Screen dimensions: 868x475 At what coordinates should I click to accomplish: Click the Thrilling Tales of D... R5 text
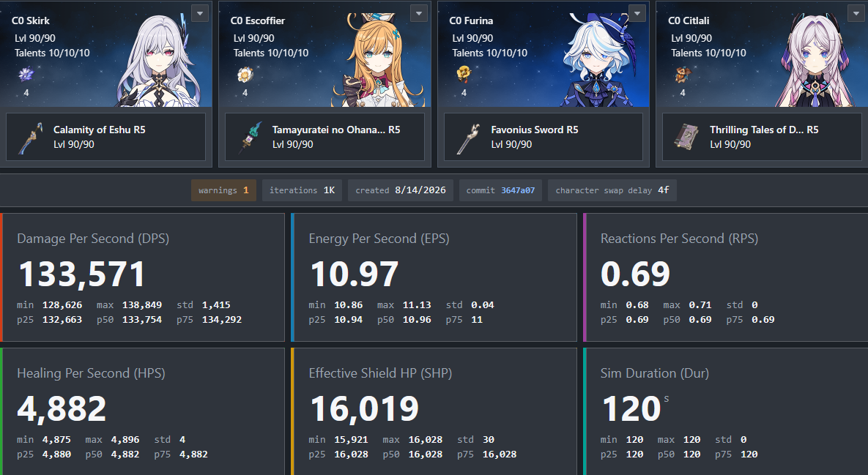(x=764, y=130)
